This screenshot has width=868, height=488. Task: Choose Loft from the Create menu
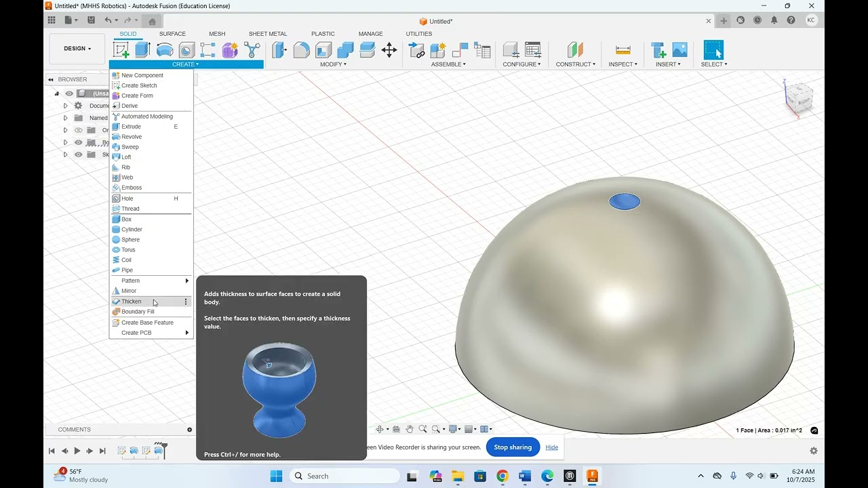(x=151, y=157)
